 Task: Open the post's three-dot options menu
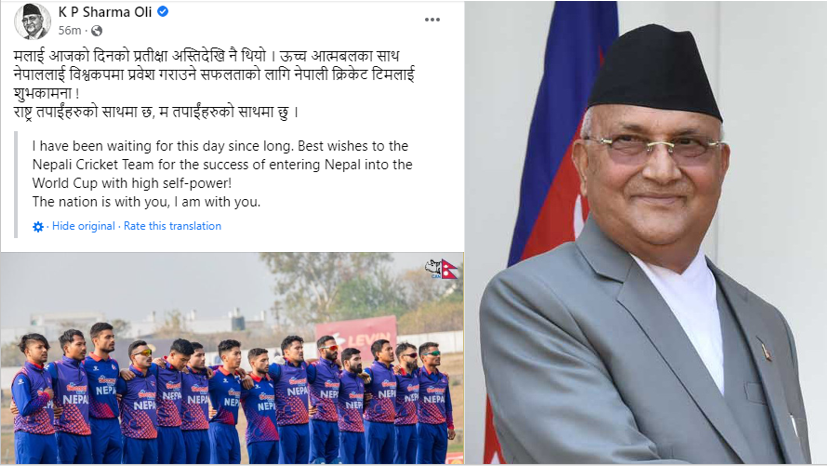point(432,20)
